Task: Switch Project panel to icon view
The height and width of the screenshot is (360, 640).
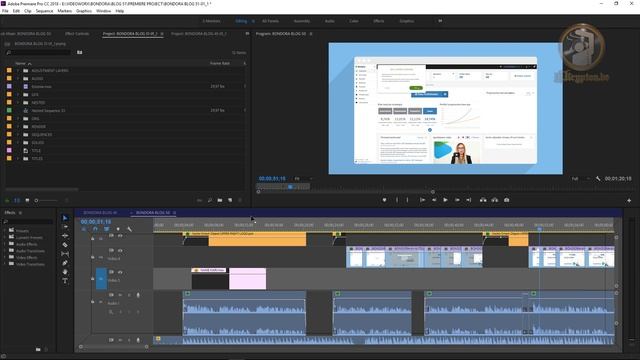Action: 27,200
